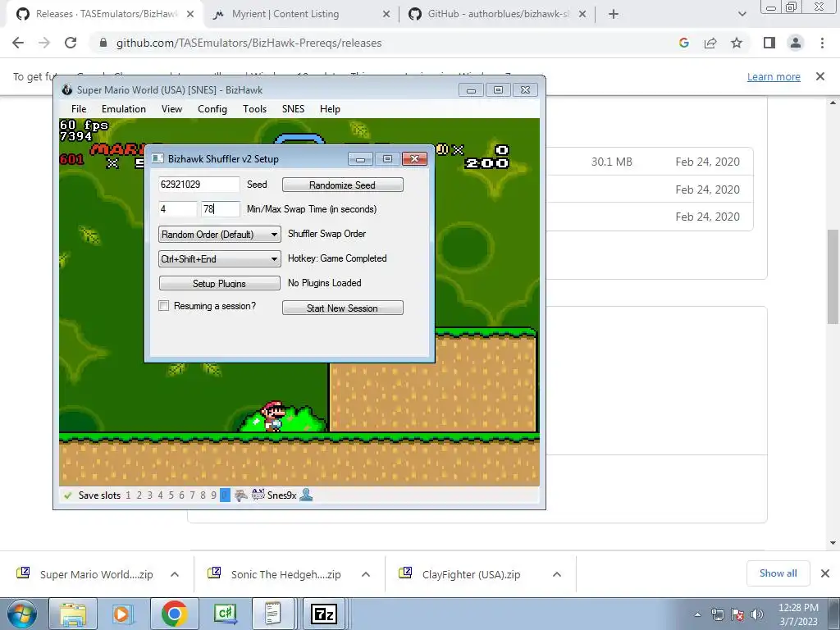Open BizHawk Emulation menu
Screen dimensions: 840x630
(x=124, y=109)
